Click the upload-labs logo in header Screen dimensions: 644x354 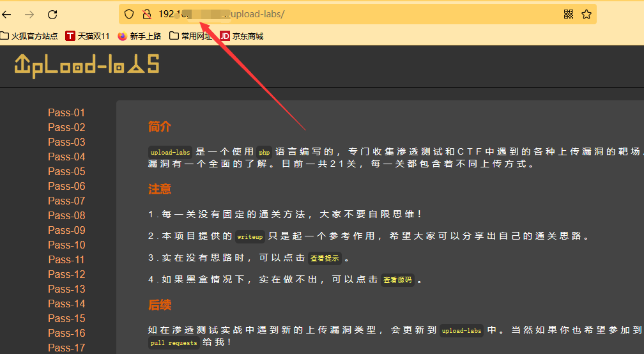[86, 65]
